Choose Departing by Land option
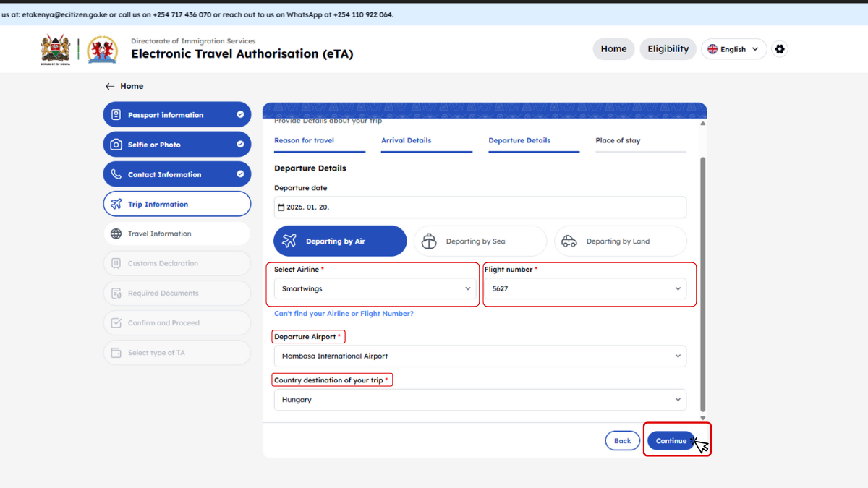 coord(620,241)
